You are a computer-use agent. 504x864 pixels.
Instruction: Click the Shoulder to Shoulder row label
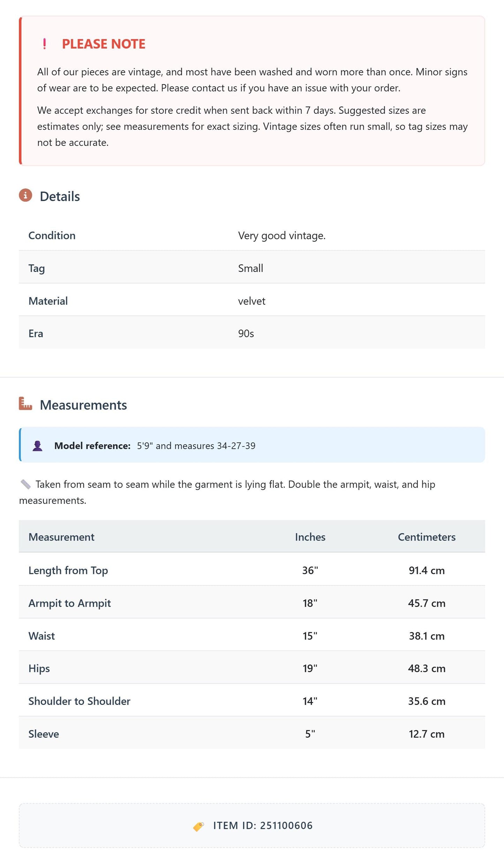(x=79, y=701)
